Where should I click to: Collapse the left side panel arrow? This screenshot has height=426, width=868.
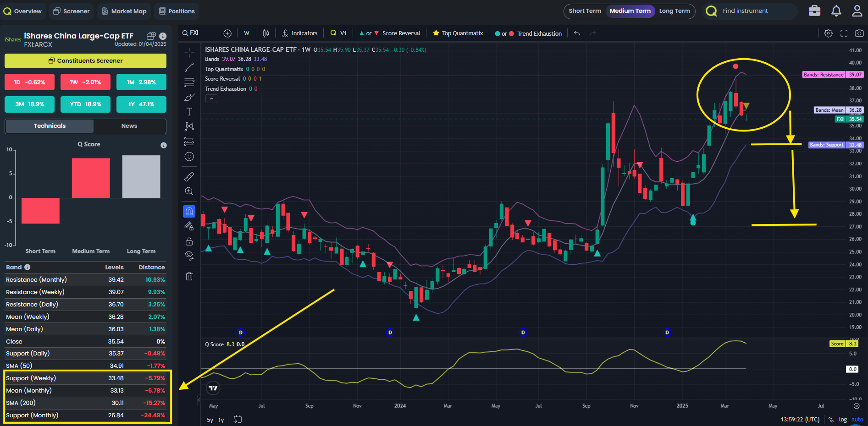[199, 400]
